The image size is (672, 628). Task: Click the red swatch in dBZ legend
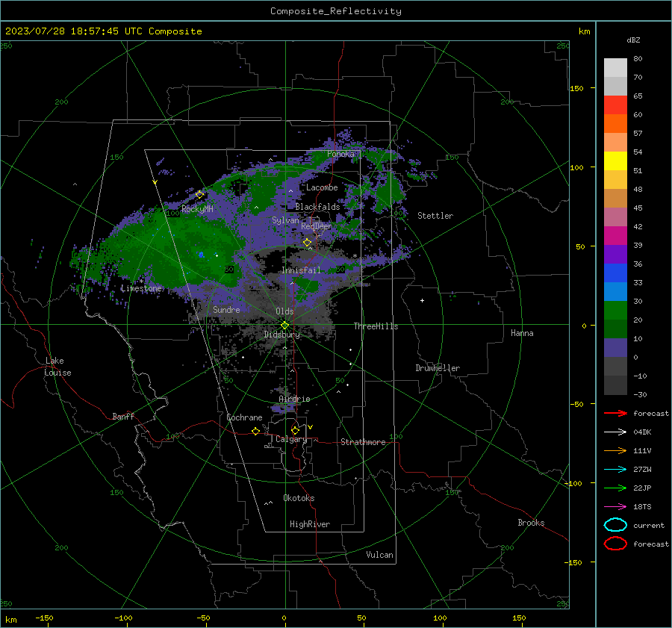click(615, 105)
